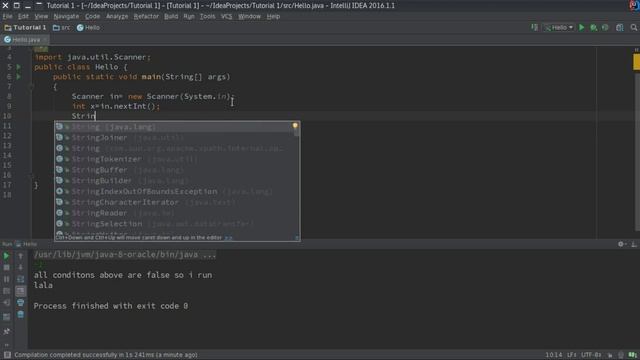Select the Hello.java editor tab
Screen dimensions: 640x360
coord(24,40)
